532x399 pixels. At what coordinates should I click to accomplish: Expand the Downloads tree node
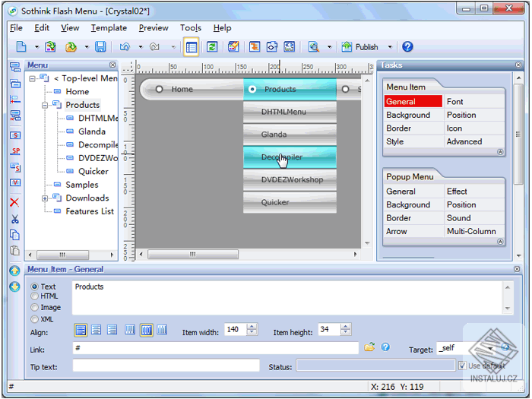point(45,198)
